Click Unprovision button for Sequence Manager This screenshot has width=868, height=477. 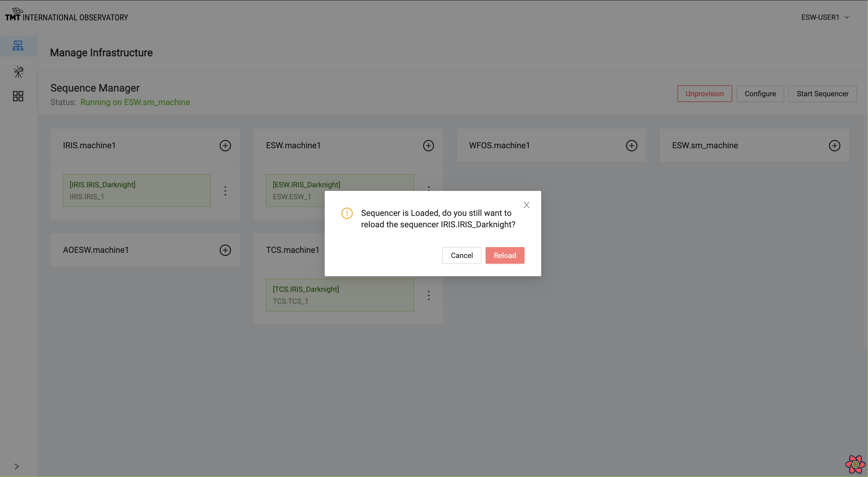[705, 93]
